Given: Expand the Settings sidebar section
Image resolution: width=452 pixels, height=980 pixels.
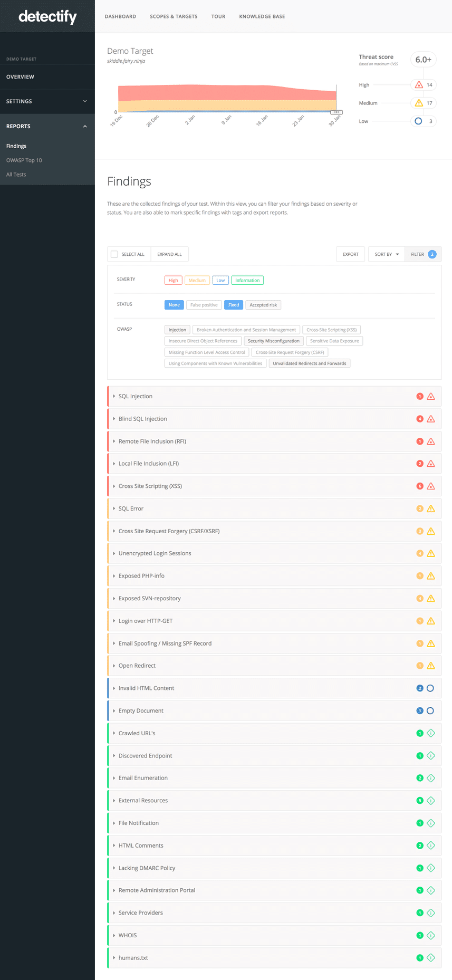Looking at the screenshot, I should [47, 101].
